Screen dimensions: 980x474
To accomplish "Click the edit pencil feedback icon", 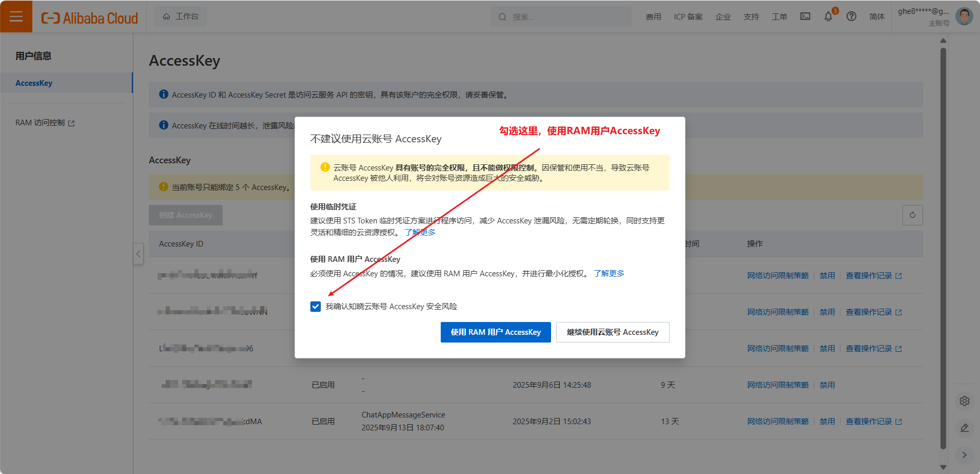I will pyautogui.click(x=964, y=428).
